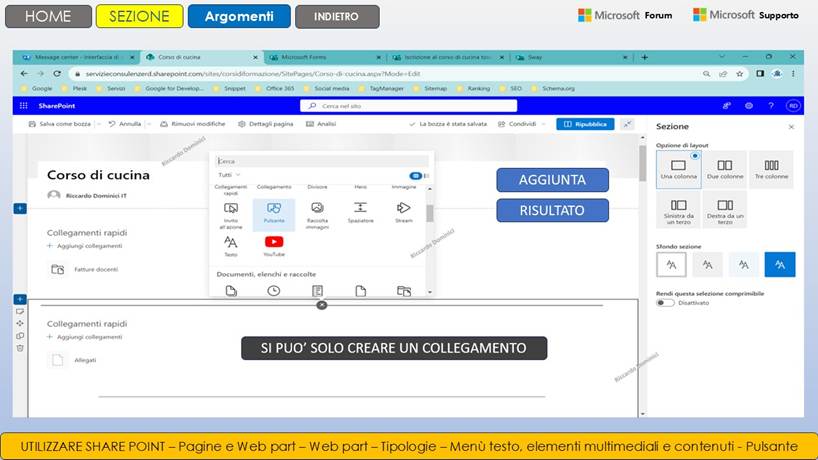Toggle grid view switch in web part picker

point(415,176)
